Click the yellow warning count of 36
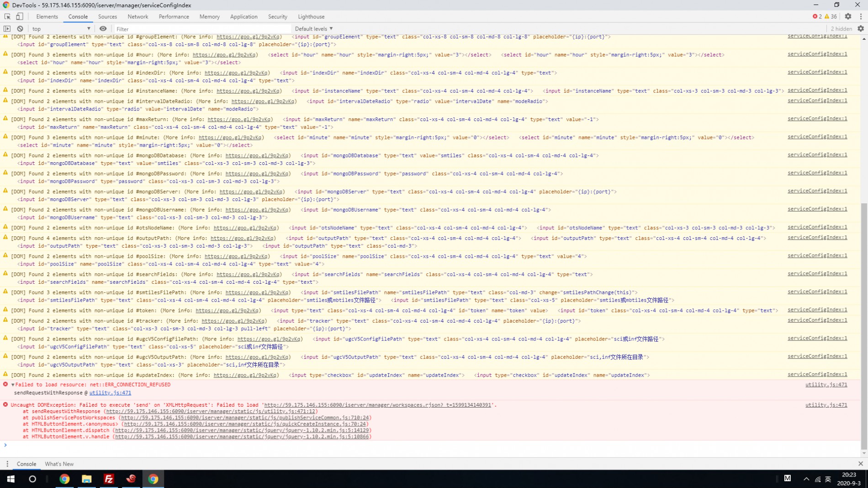This screenshot has width=868, height=488. (x=831, y=16)
